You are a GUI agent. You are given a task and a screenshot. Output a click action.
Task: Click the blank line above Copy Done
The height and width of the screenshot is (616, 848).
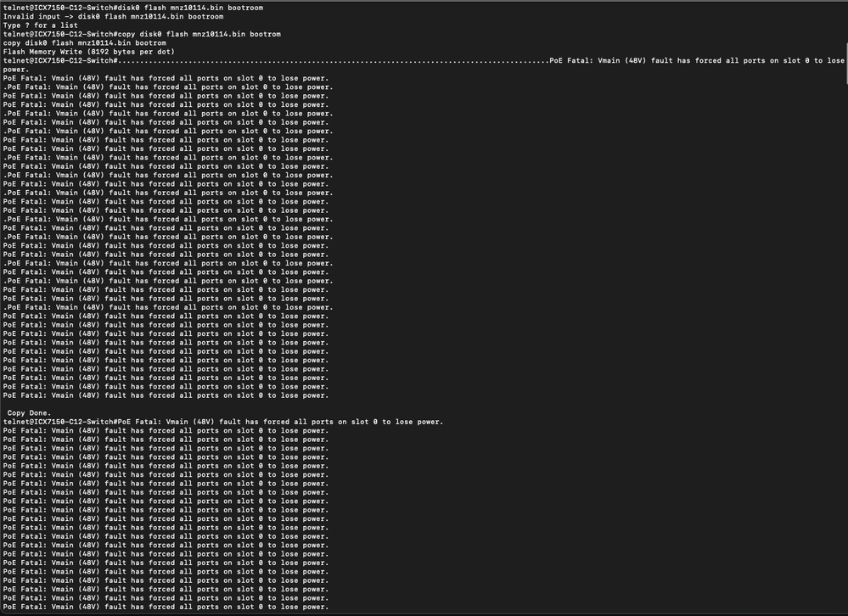[x=85, y=404]
